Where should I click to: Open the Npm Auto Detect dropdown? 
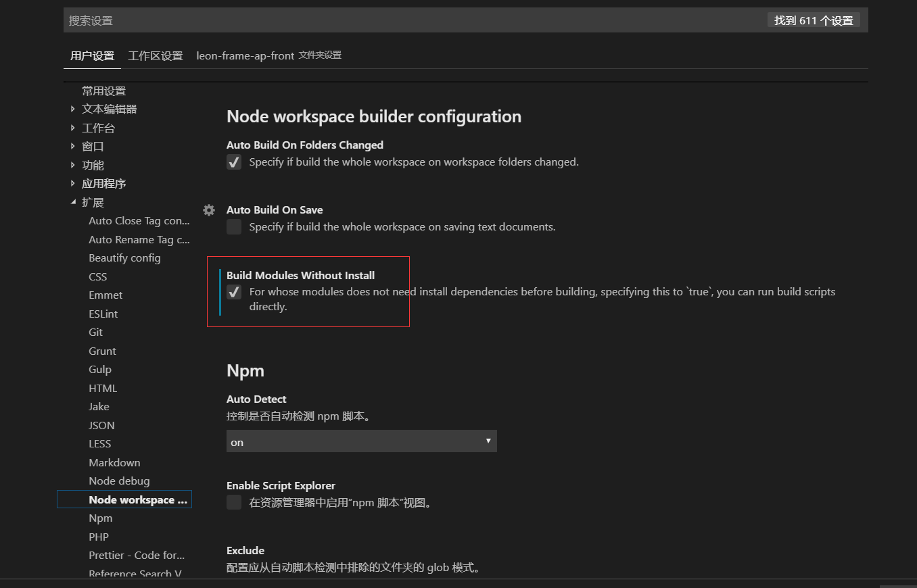click(x=361, y=441)
